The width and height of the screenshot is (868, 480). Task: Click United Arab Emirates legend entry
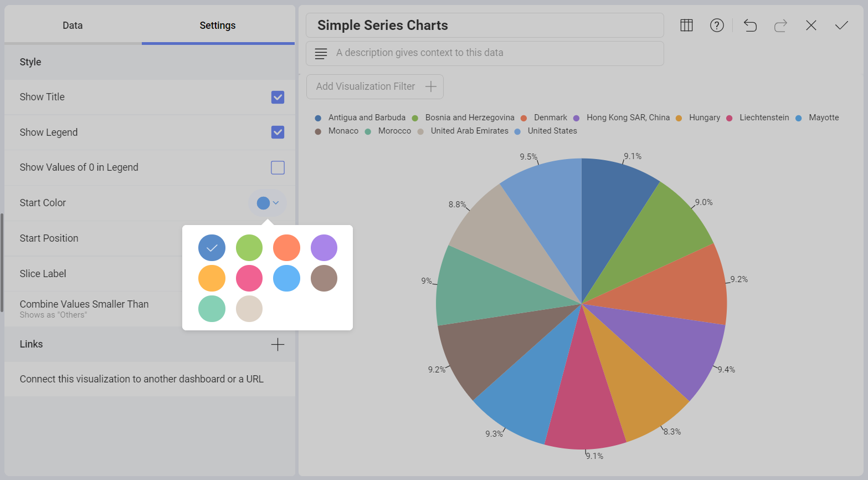pyautogui.click(x=463, y=131)
